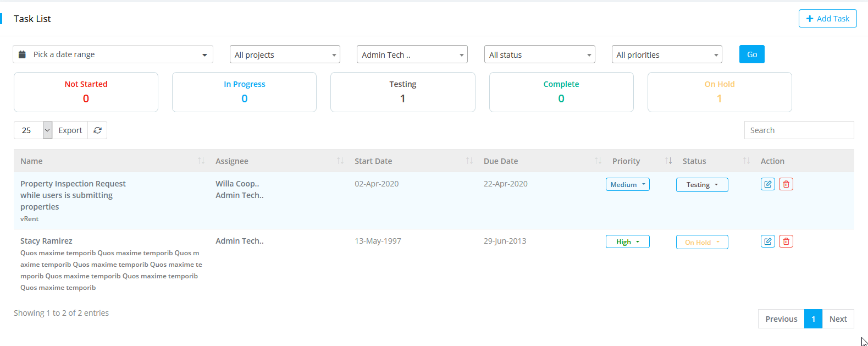868x346 pixels.
Task: Click the Add Task button
Action: pos(827,19)
